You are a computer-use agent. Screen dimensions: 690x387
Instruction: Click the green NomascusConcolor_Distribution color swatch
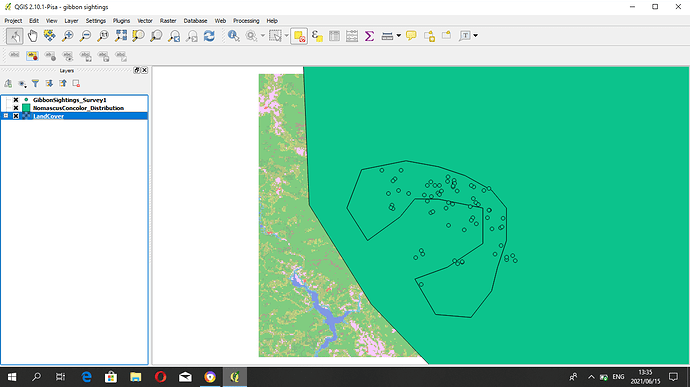26,108
